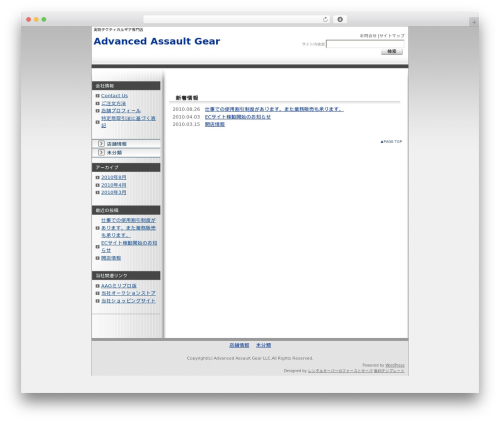Click the Advanced Assault Gear site title
Viewport: 500px width, 423px height.
pos(157,41)
